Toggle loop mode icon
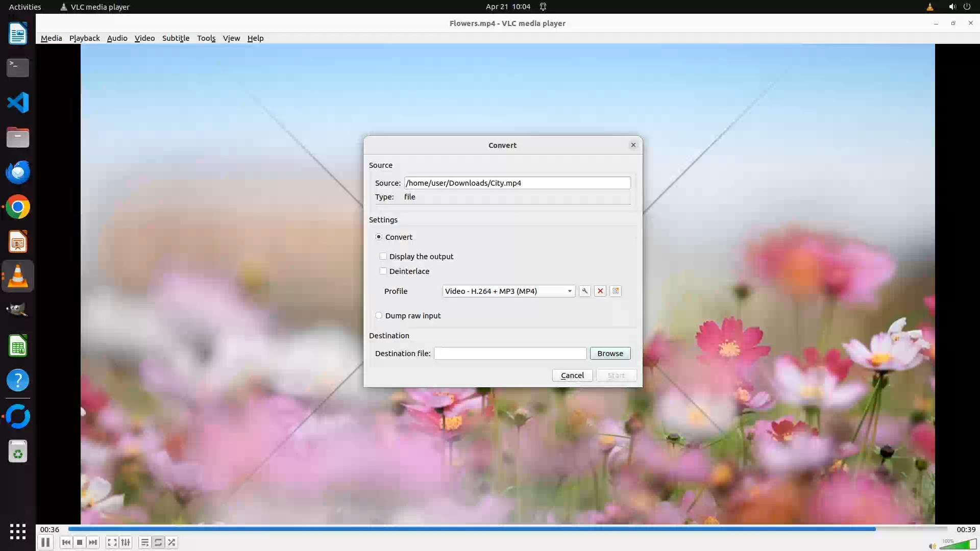 158,542
